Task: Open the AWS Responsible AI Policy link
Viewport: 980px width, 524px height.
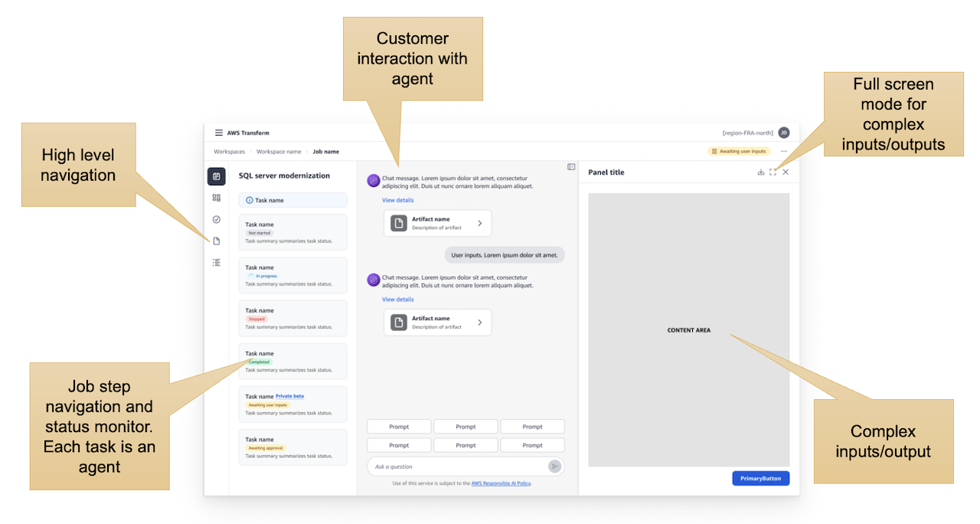Action: tap(501, 483)
